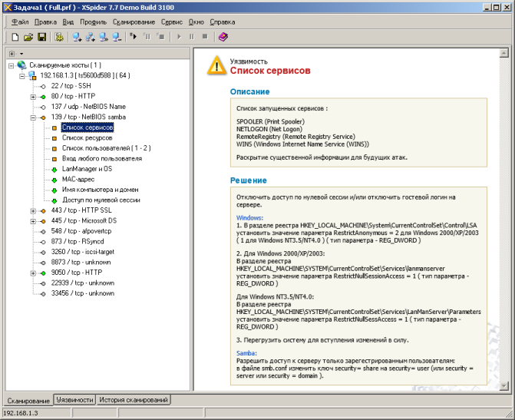Select the Вход любого пользователя item
This screenshot has height=420, width=515.
tap(102, 158)
